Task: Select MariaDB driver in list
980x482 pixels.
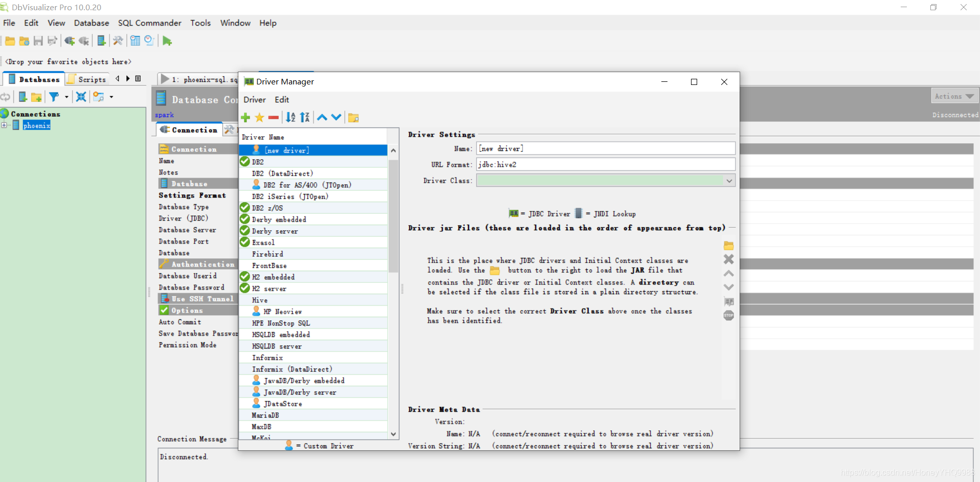Action: [313, 415]
